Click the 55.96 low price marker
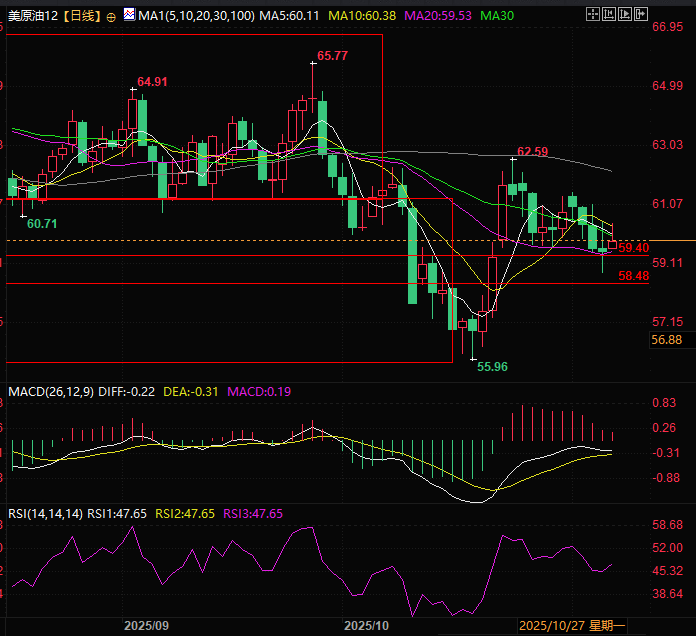This screenshot has width=696, height=636. (x=492, y=367)
